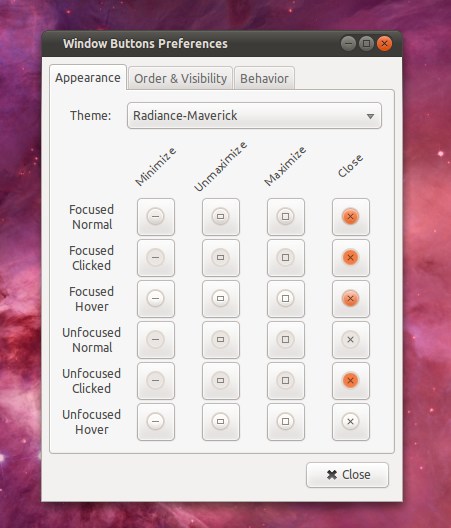Image resolution: width=451 pixels, height=528 pixels.
Task: Click the rotated Close column header
Action: 350,166
